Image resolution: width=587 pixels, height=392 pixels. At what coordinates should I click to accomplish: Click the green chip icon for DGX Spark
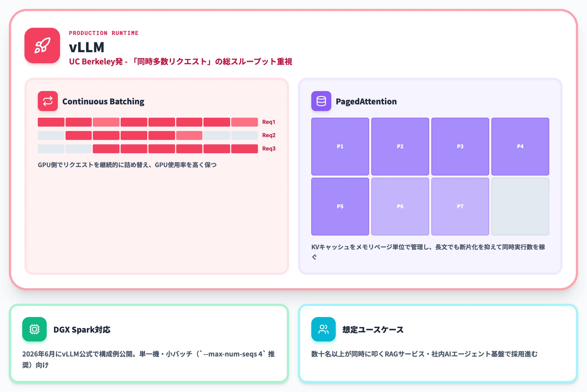34,329
